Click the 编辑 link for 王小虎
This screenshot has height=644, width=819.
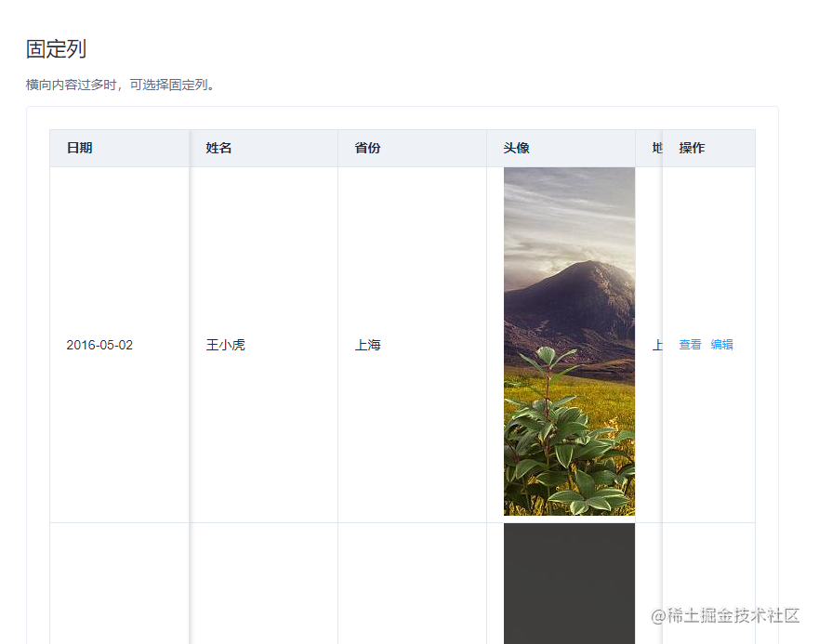click(721, 345)
